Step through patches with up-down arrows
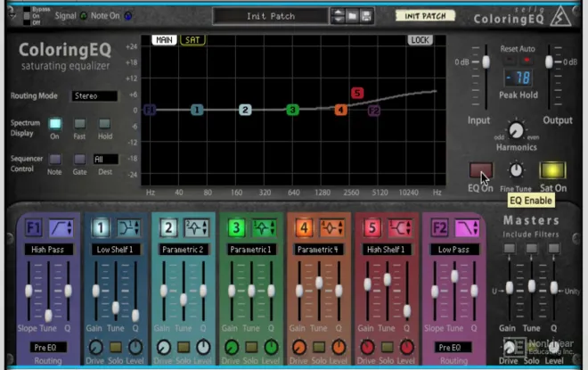 coord(339,16)
